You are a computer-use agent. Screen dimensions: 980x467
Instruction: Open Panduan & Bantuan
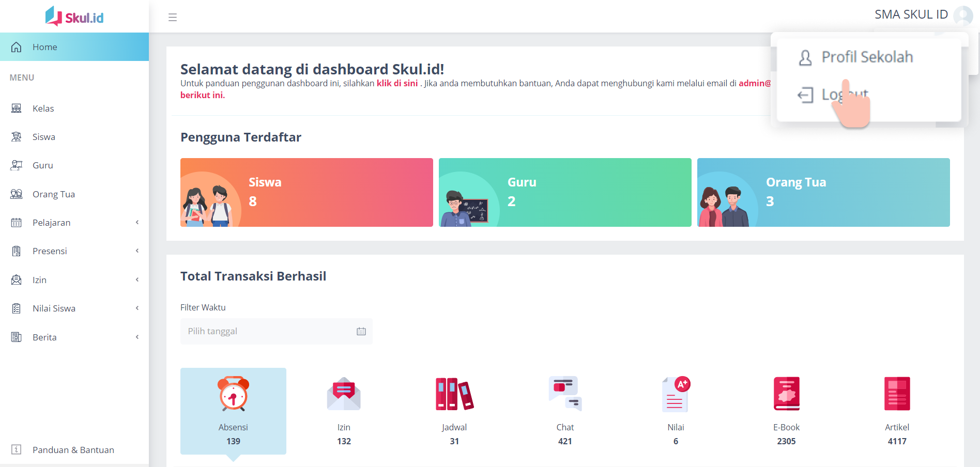[x=73, y=450]
